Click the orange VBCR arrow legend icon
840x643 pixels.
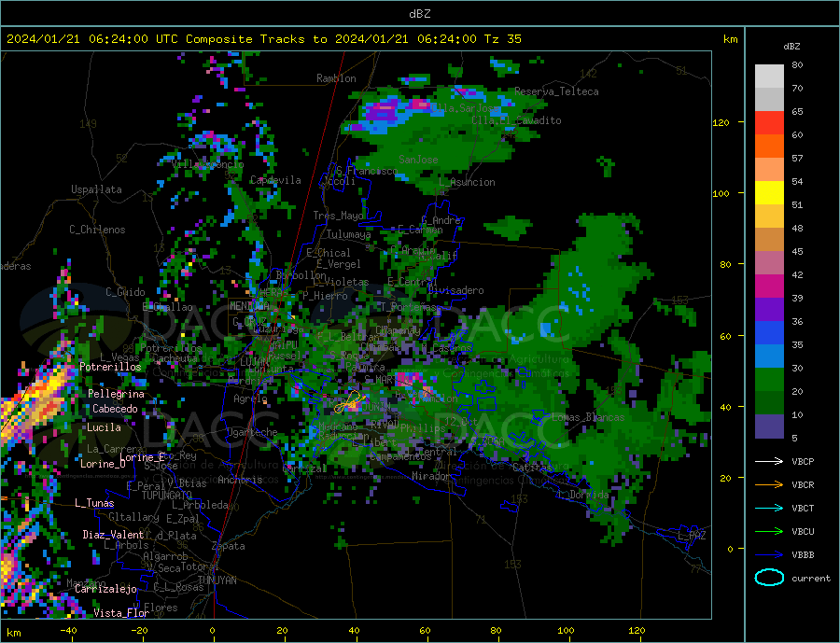point(769,485)
